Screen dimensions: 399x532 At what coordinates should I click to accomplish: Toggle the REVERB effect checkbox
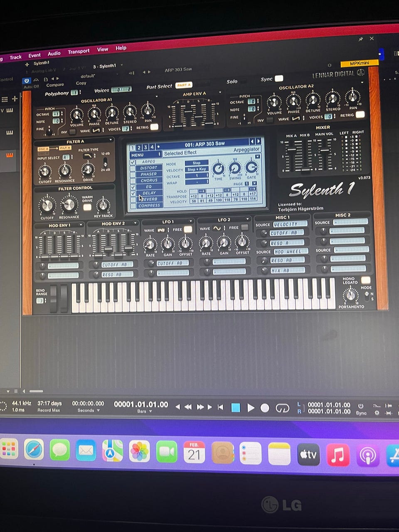click(x=133, y=199)
